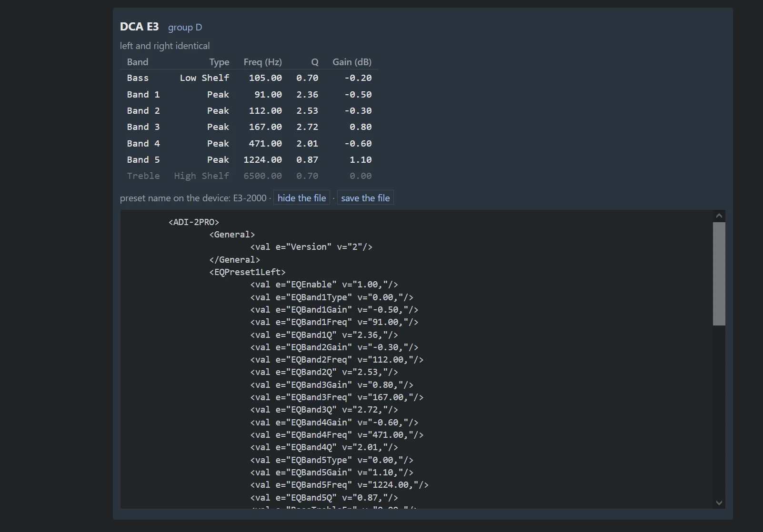Click frequency value 6500.00
The height and width of the screenshot is (532, 763).
tap(263, 176)
